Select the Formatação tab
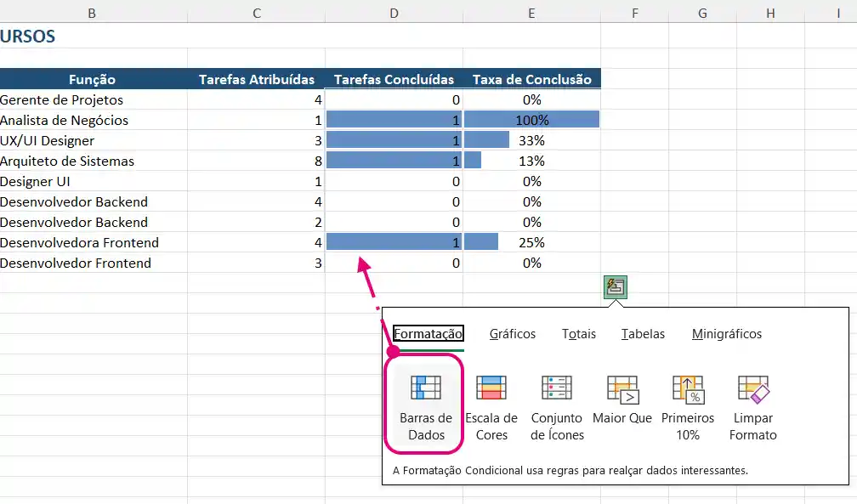Screen dimensions: 857x504 (x=428, y=334)
